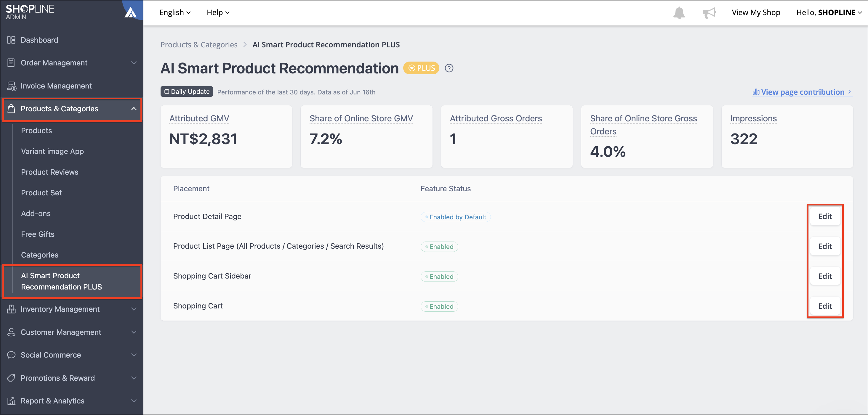Viewport: 868px width, 415px height.
Task: Open the Help dropdown menu
Action: 218,12
